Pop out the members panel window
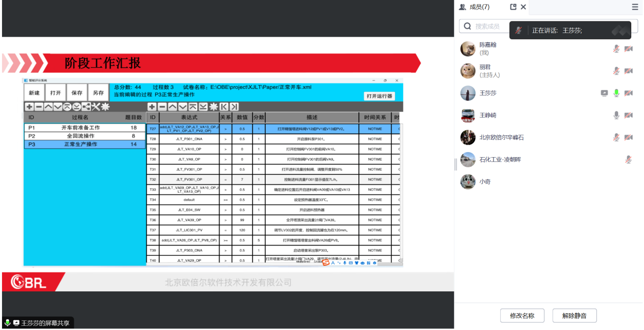This screenshot has width=644, height=330. [x=513, y=7]
